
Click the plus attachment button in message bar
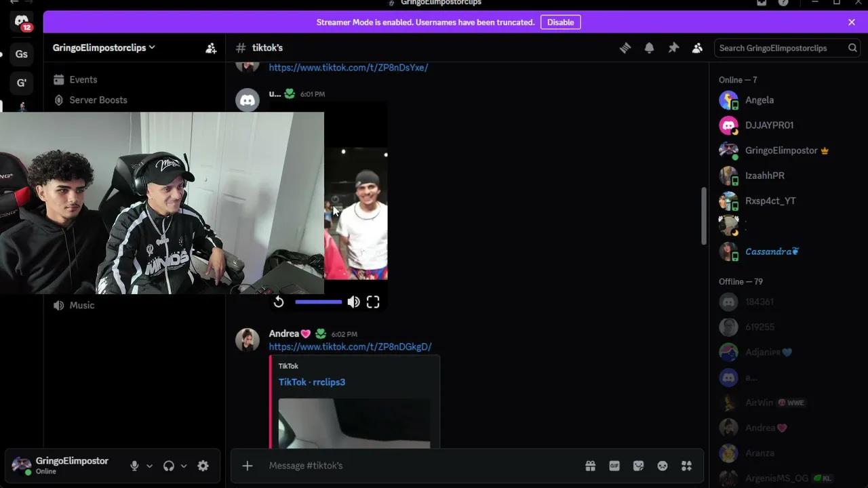tap(248, 466)
